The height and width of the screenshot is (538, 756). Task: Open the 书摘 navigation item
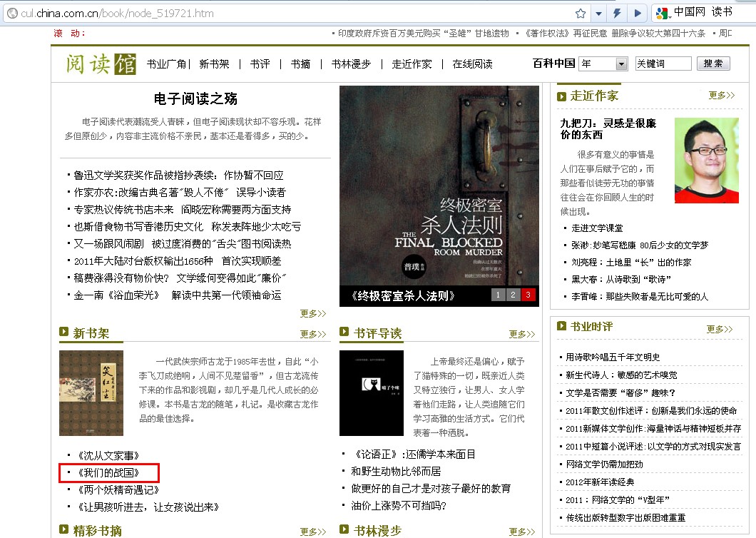click(x=300, y=64)
